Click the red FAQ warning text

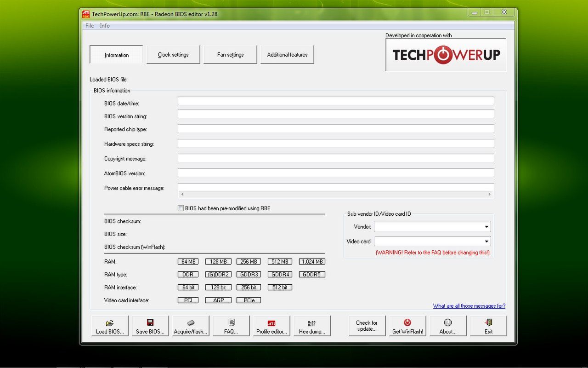tap(432, 253)
